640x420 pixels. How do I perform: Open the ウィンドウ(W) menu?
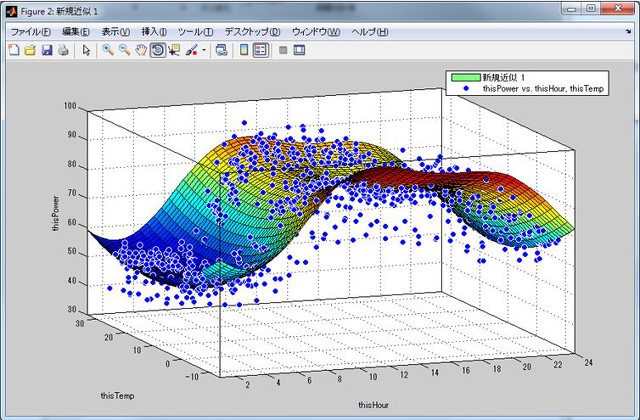pyautogui.click(x=316, y=32)
